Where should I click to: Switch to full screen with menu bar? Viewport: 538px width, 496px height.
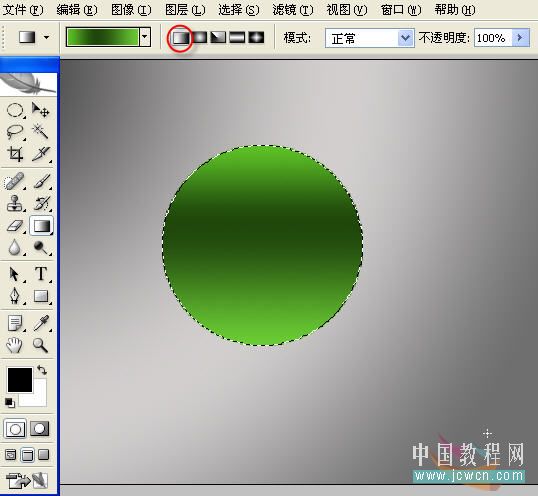[x=27, y=455]
